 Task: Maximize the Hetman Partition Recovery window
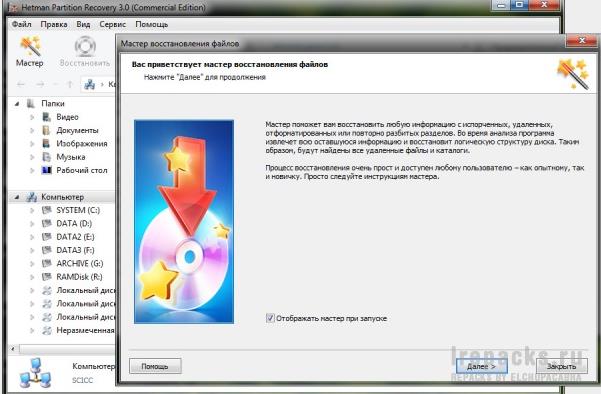point(520,5)
